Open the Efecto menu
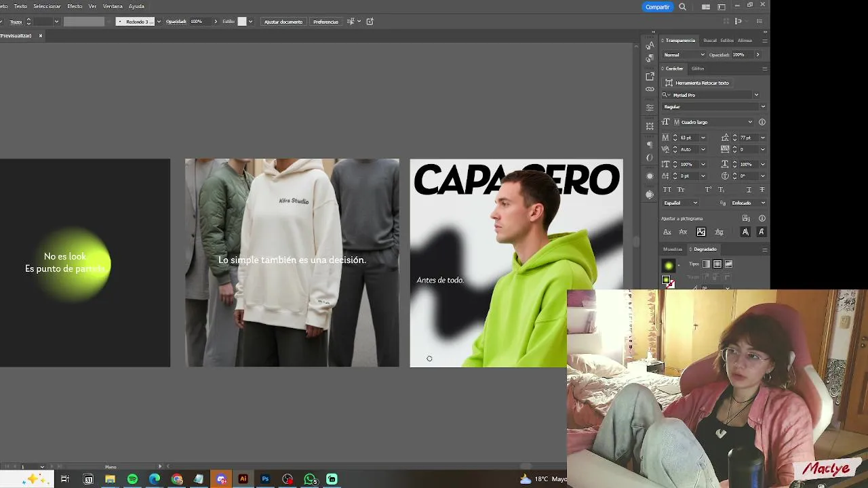Screen dimensions: 868x488 click(75, 6)
